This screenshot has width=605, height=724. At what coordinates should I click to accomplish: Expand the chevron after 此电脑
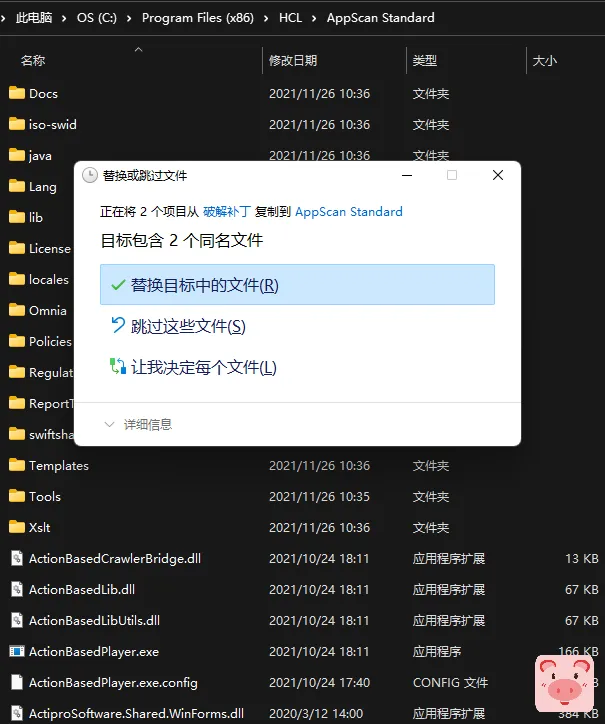click(64, 18)
